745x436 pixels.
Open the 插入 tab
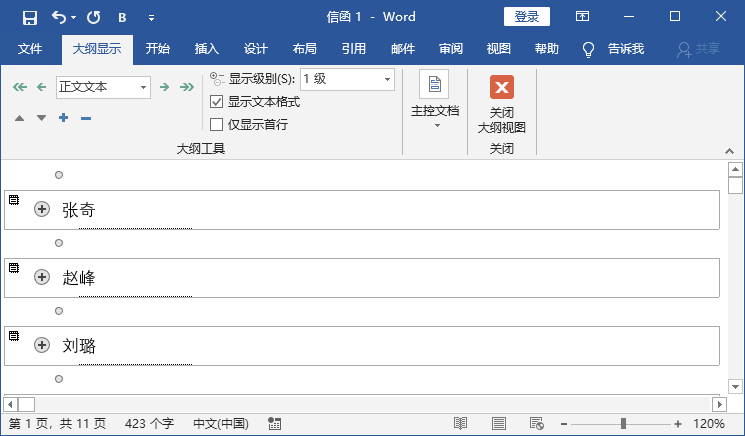(x=207, y=49)
